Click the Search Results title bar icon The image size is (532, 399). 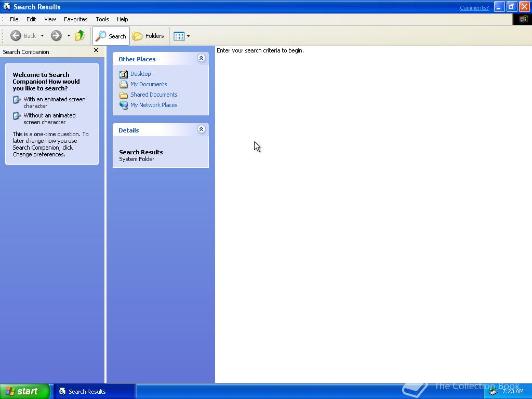6,7
